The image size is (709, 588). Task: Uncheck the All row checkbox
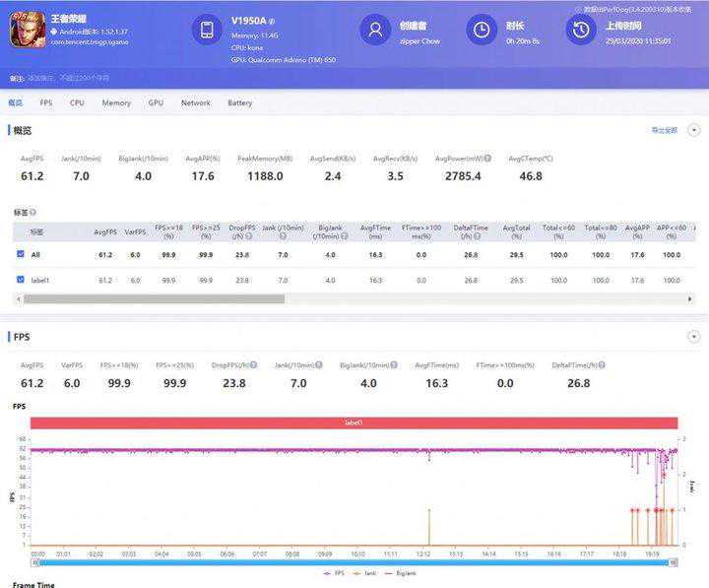[22, 255]
